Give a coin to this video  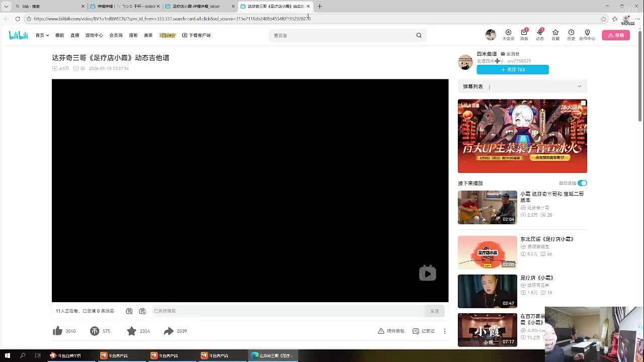(x=95, y=331)
